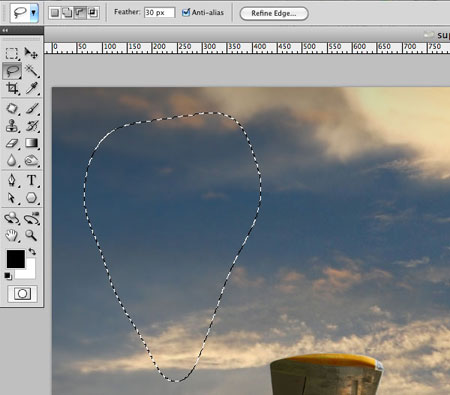Select the Eyedropper tool
The height and width of the screenshot is (395, 450).
click(x=32, y=88)
